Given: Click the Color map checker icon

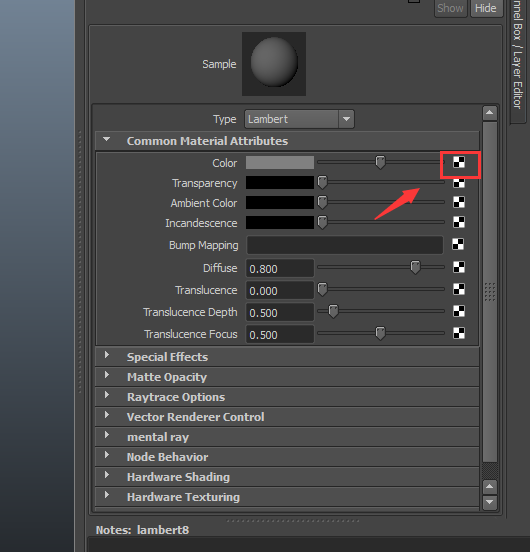Looking at the screenshot, I should [x=459, y=162].
